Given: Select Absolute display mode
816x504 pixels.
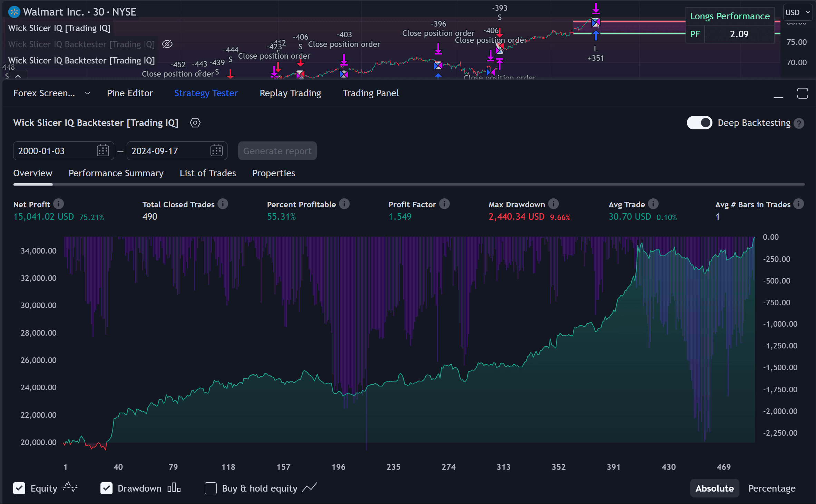Looking at the screenshot, I should [715, 488].
